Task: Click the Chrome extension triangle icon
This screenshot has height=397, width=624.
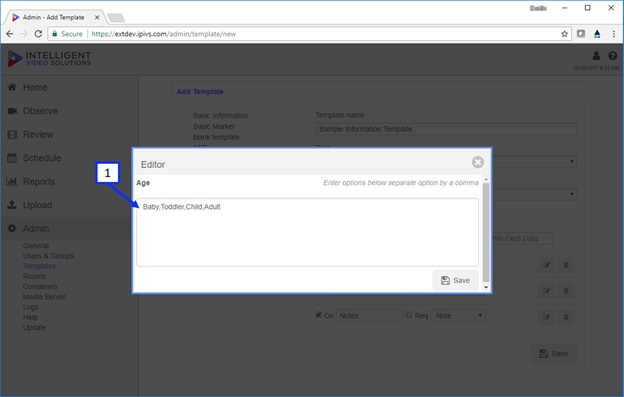Action: point(597,34)
